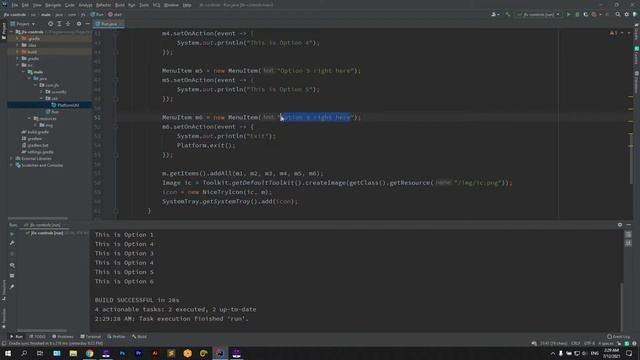
Task: Open the Refactor menu
Action: pyautogui.click(x=103, y=5)
